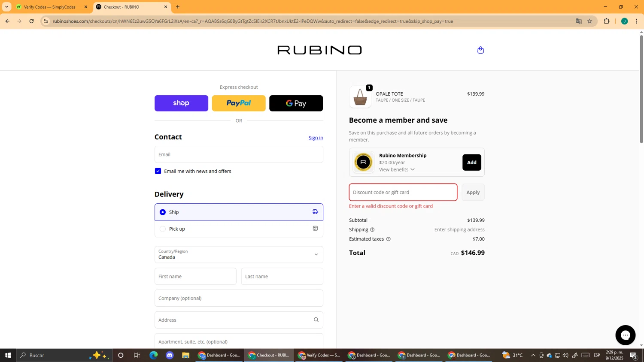Click the Last name field

tap(282, 276)
